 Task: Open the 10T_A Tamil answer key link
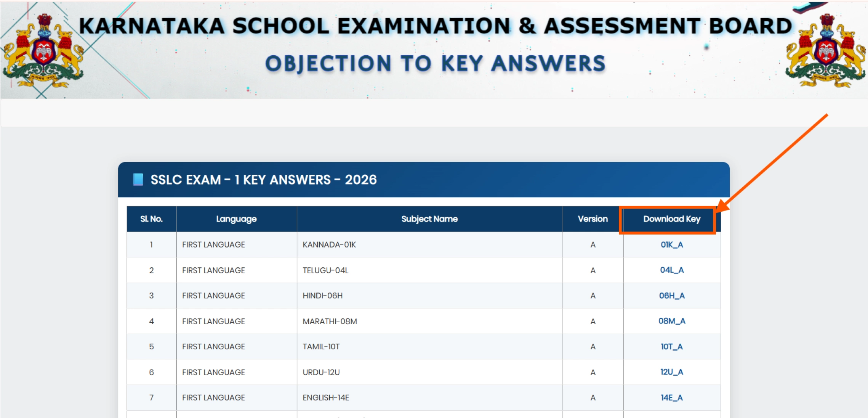(672, 346)
